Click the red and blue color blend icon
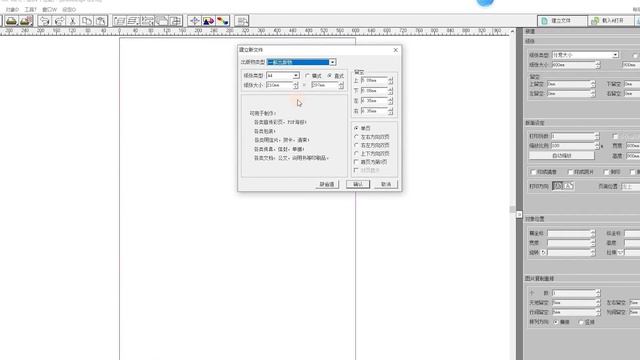Viewport: 640px width, 360px height. pos(222,21)
